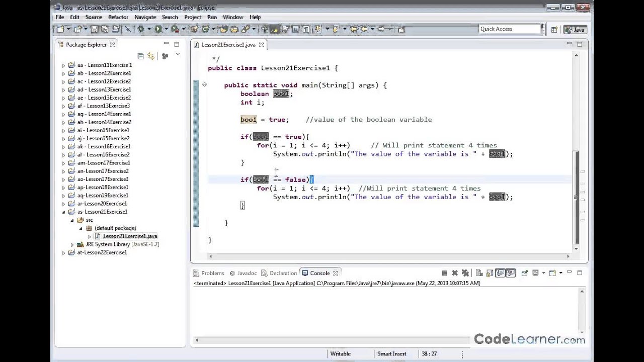Screen dimensions: 644x362
Task: Toggle Show Whitespace Characters button
Action: (x=306, y=29)
